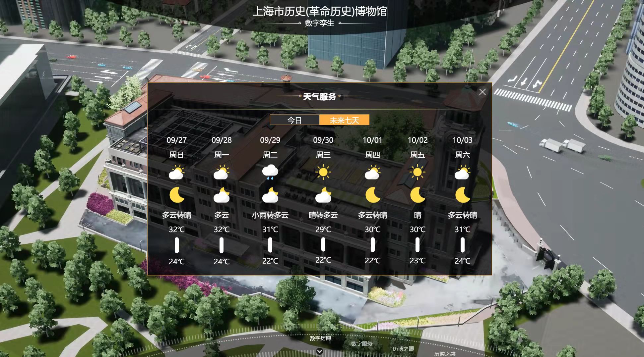Click the 09/28 cloudy night icon
Image resolution: width=644 pixels, height=357 pixels.
click(x=222, y=195)
